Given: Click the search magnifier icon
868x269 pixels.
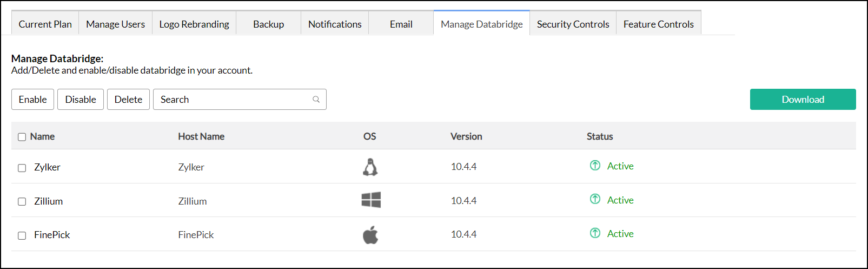Looking at the screenshot, I should pos(316,100).
